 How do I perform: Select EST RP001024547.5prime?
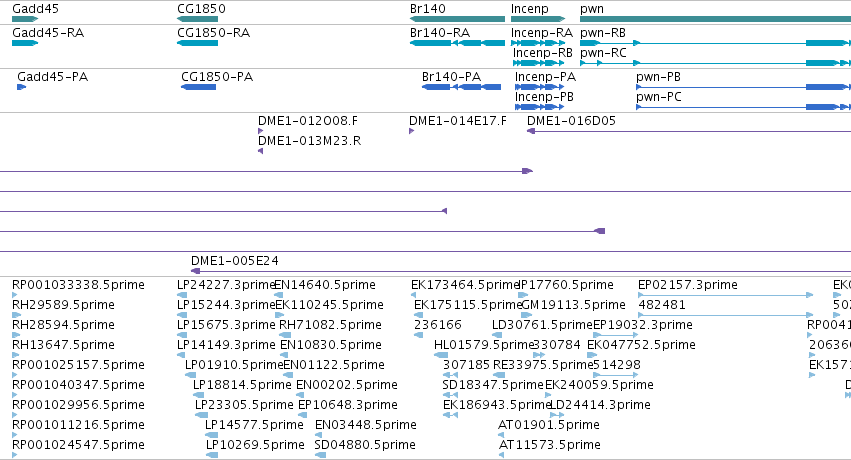(15, 456)
